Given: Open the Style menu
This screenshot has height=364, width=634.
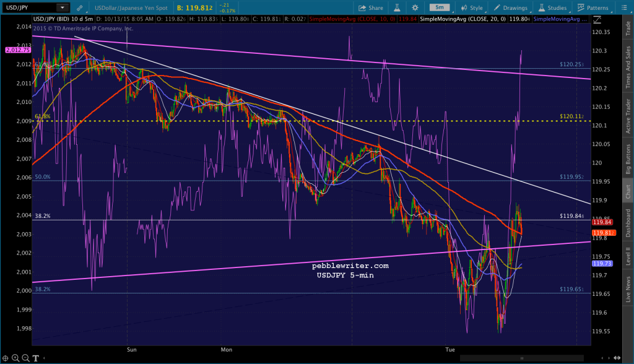Looking at the screenshot, I should pyautogui.click(x=472, y=7).
